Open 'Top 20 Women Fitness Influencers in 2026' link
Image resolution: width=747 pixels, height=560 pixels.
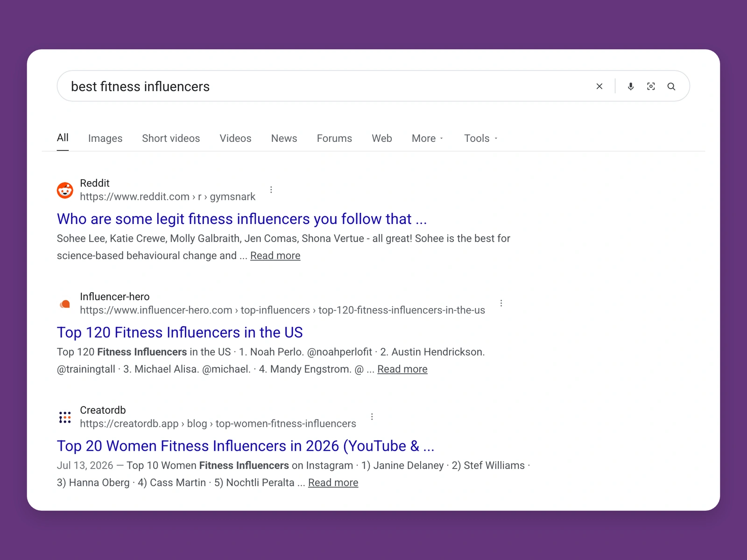click(246, 446)
